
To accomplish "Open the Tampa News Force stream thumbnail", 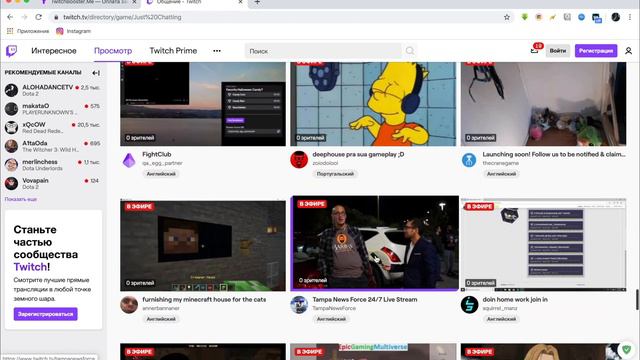I will (375, 243).
